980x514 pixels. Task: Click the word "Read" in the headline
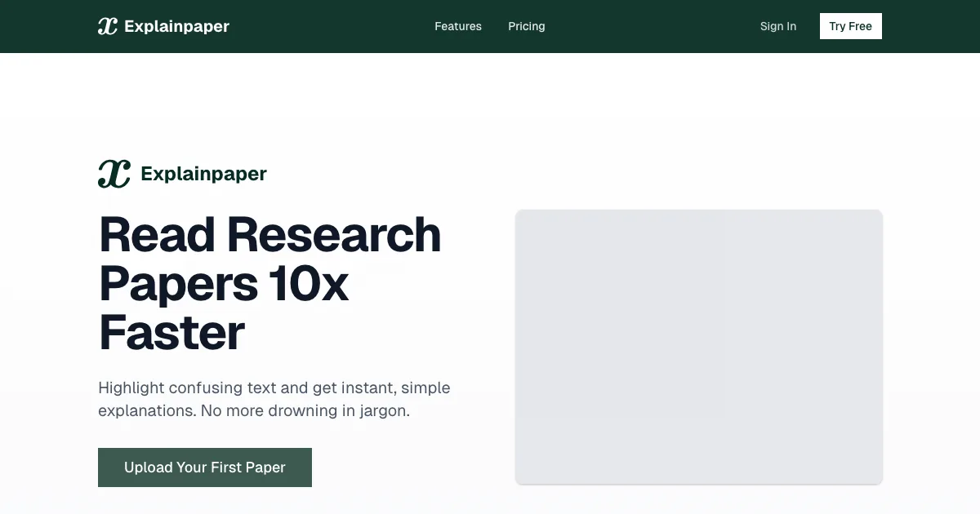(156, 235)
